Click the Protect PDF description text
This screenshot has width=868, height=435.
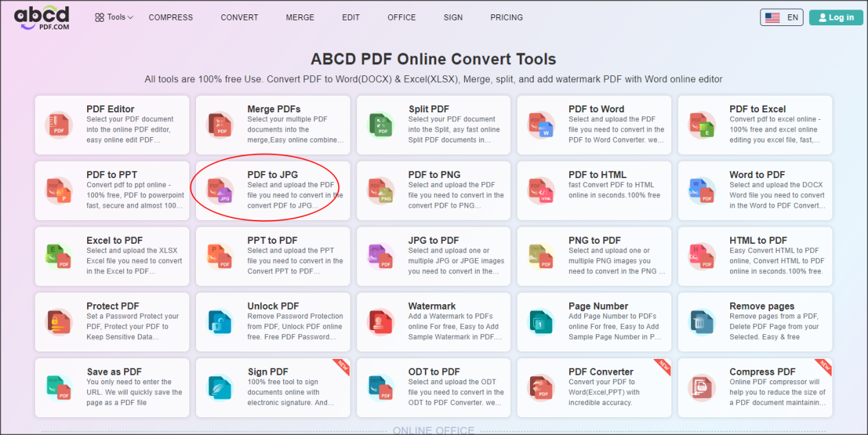(x=133, y=327)
